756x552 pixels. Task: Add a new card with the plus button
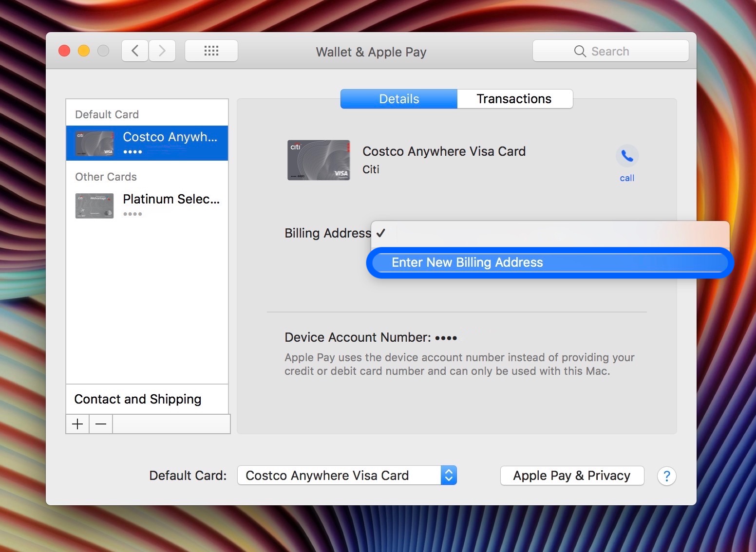point(77,424)
